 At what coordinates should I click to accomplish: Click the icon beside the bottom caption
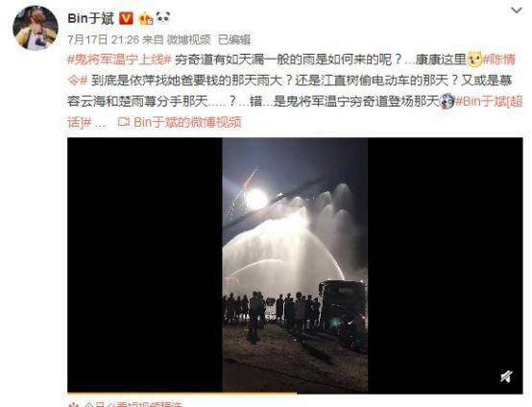point(73,405)
